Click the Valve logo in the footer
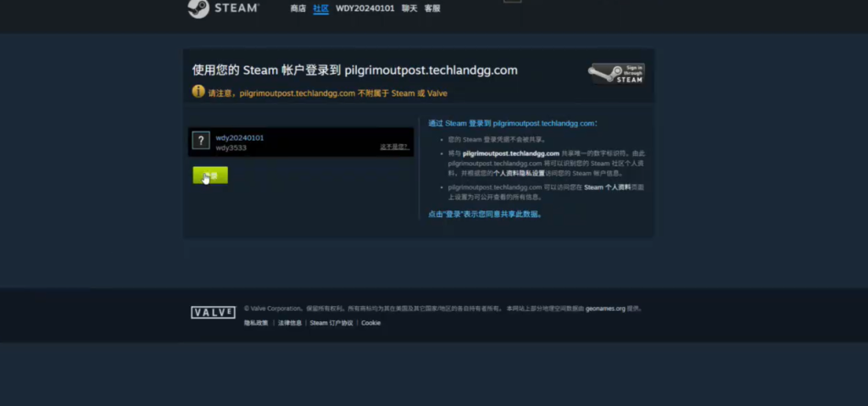The image size is (868, 406). (x=213, y=313)
